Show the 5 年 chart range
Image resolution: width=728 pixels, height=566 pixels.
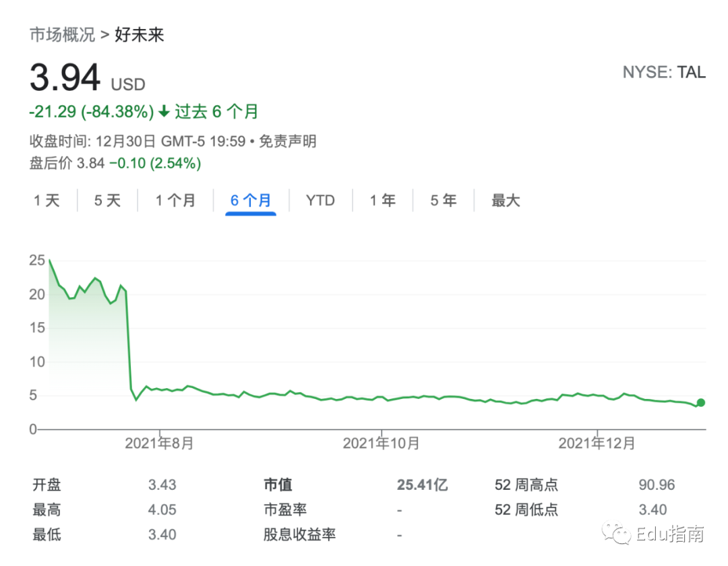(x=444, y=200)
